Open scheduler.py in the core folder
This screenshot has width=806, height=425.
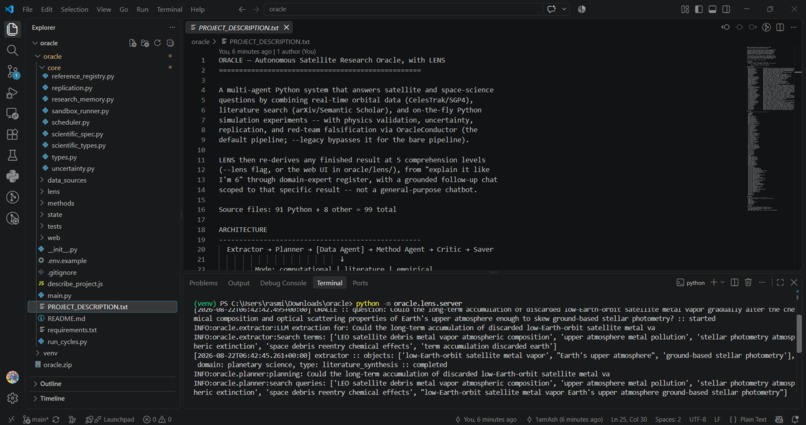70,122
